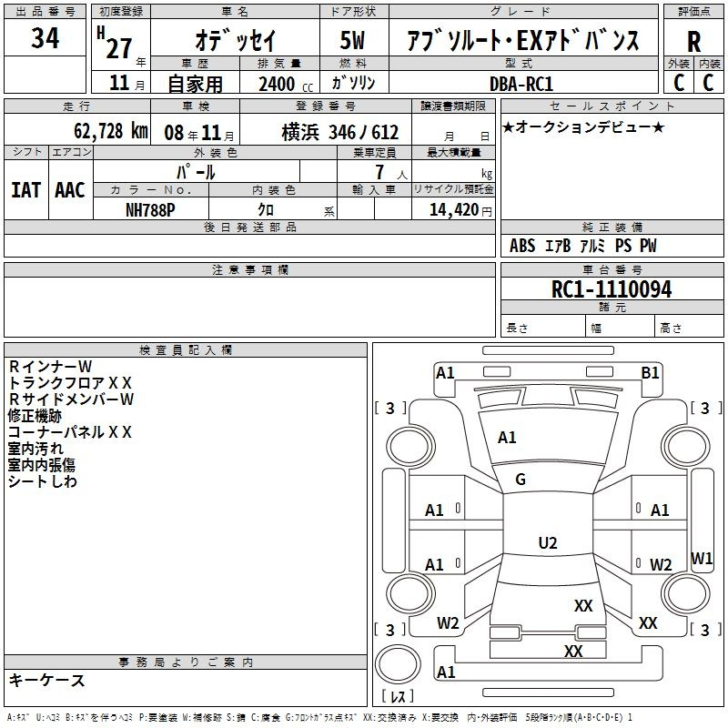
Task: Click the 純正装備 header
Action: click(x=612, y=227)
